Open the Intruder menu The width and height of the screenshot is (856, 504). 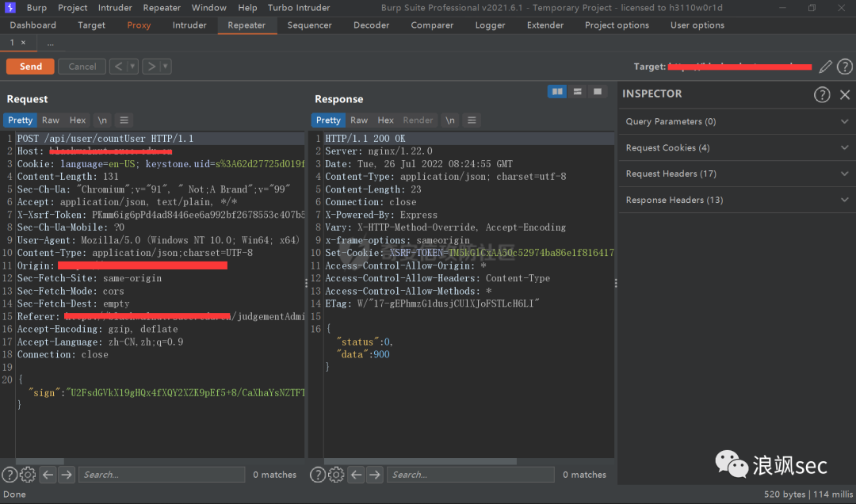[115, 8]
